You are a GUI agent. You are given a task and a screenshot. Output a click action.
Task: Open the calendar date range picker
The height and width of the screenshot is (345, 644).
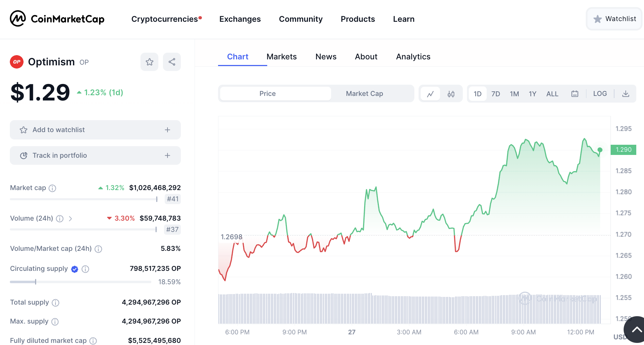[x=574, y=94]
